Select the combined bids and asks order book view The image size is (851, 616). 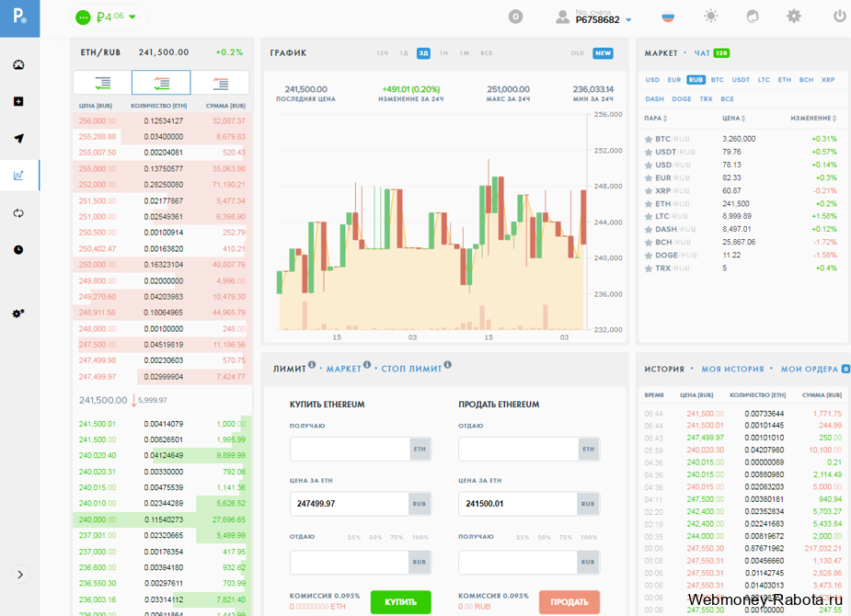pyautogui.click(x=161, y=83)
